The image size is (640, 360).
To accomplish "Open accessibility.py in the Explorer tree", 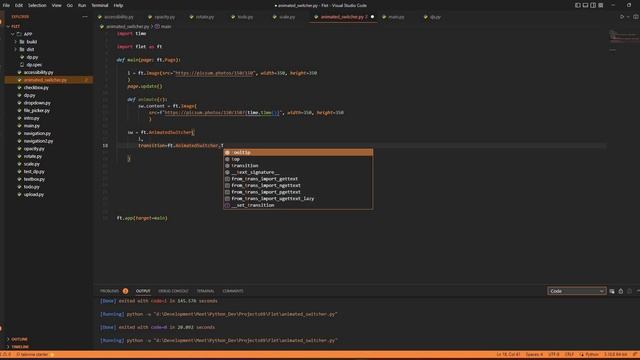I will click(49, 72).
